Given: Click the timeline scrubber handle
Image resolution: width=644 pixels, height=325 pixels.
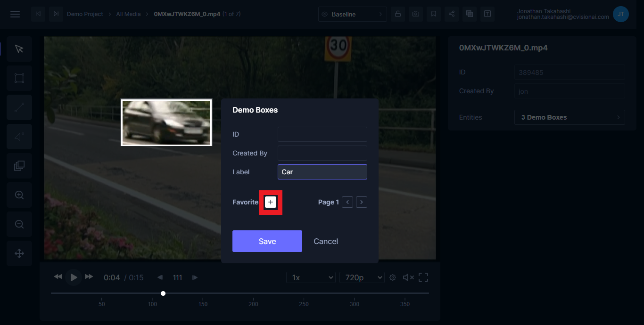Looking at the screenshot, I should [x=163, y=293].
